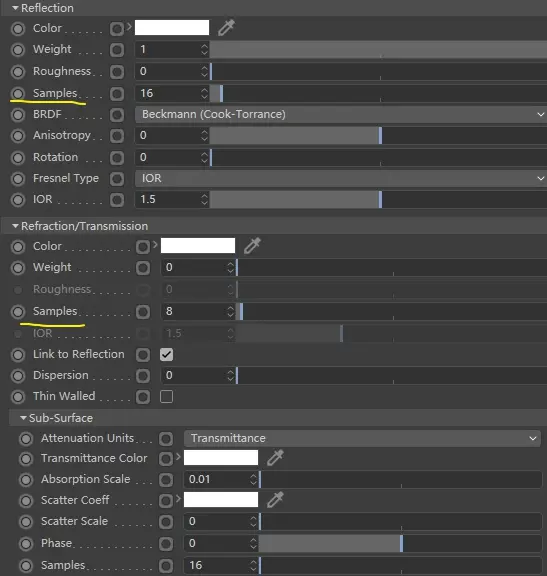Toggle the Scatter Scale node port

(x=166, y=522)
